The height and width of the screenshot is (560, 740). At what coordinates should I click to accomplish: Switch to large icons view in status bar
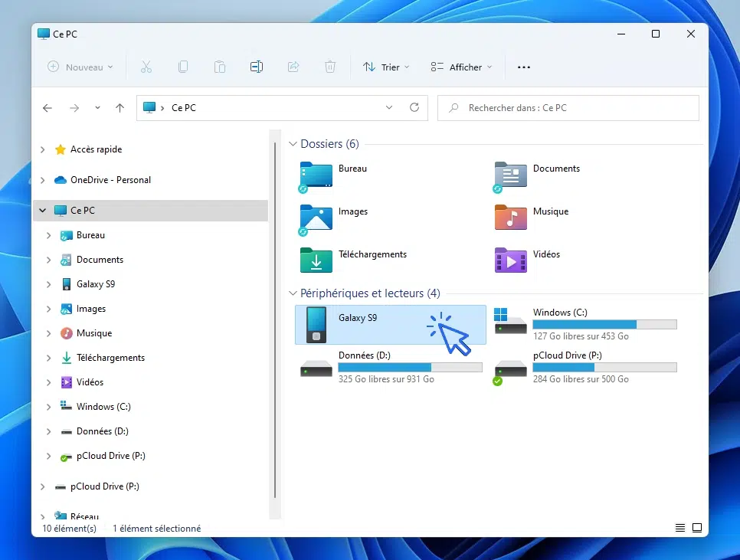click(697, 528)
